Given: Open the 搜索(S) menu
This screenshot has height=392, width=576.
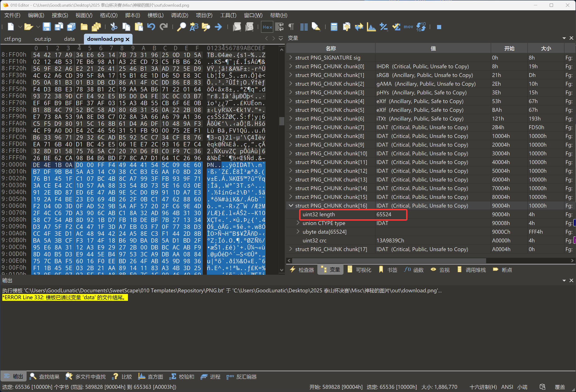Looking at the screenshot, I should tap(60, 15).
